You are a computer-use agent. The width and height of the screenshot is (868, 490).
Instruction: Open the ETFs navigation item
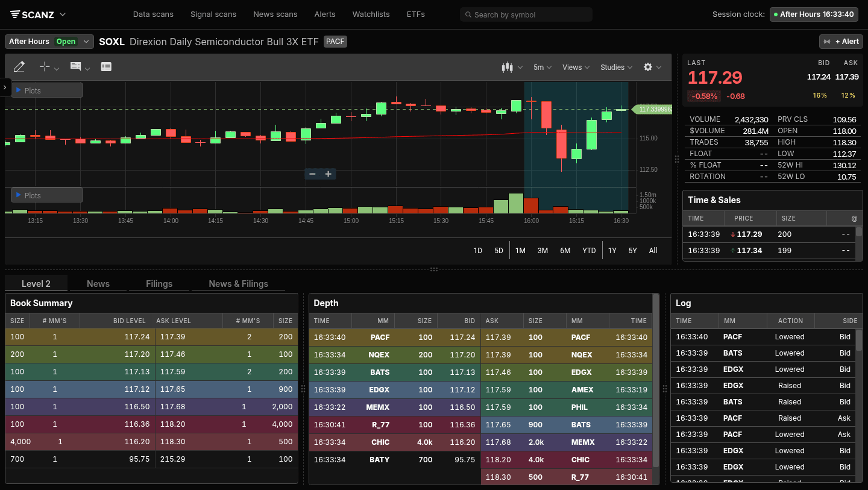pyautogui.click(x=416, y=14)
